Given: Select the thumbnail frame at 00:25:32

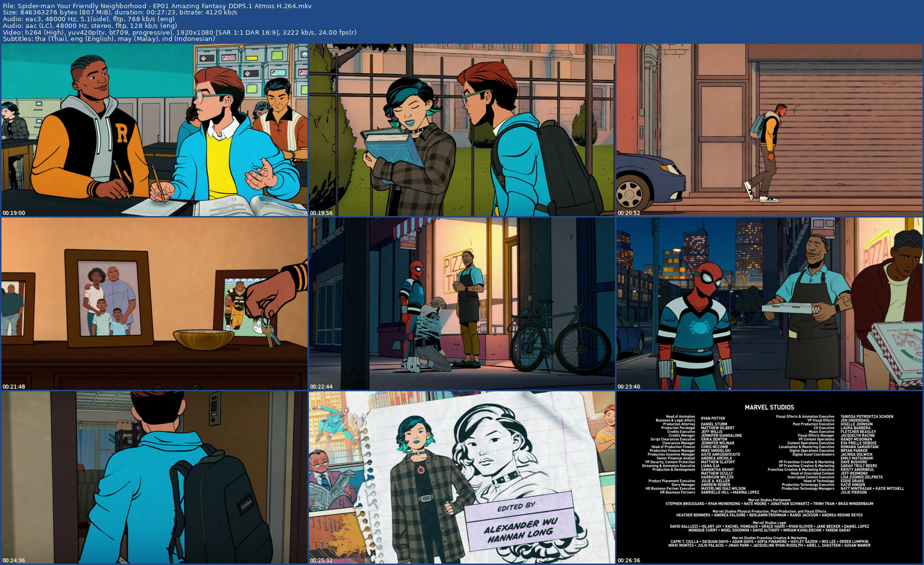Looking at the screenshot, I should pyautogui.click(x=462, y=477).
